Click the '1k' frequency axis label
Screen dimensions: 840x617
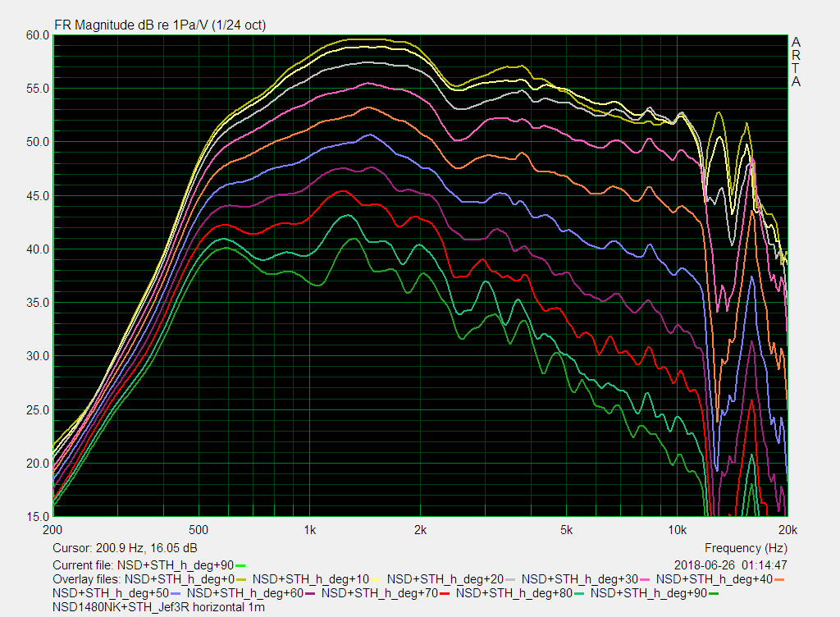point(309,530)
